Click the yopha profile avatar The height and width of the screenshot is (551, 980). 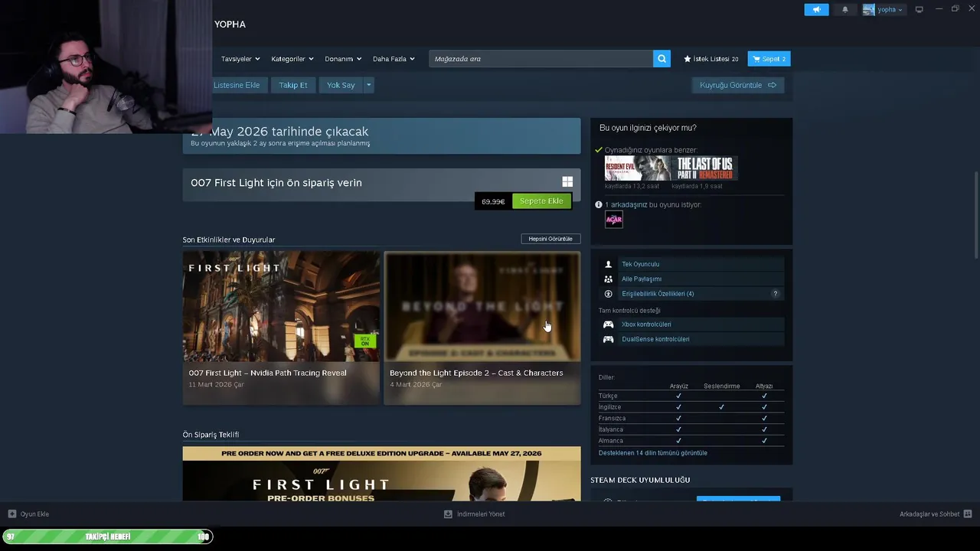click(868, 9)
